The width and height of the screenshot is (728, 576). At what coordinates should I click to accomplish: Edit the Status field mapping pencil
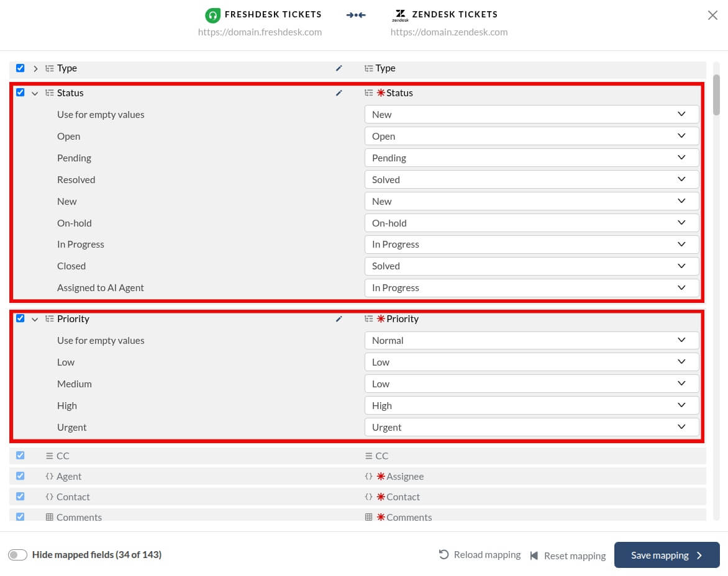click(339, 92)
